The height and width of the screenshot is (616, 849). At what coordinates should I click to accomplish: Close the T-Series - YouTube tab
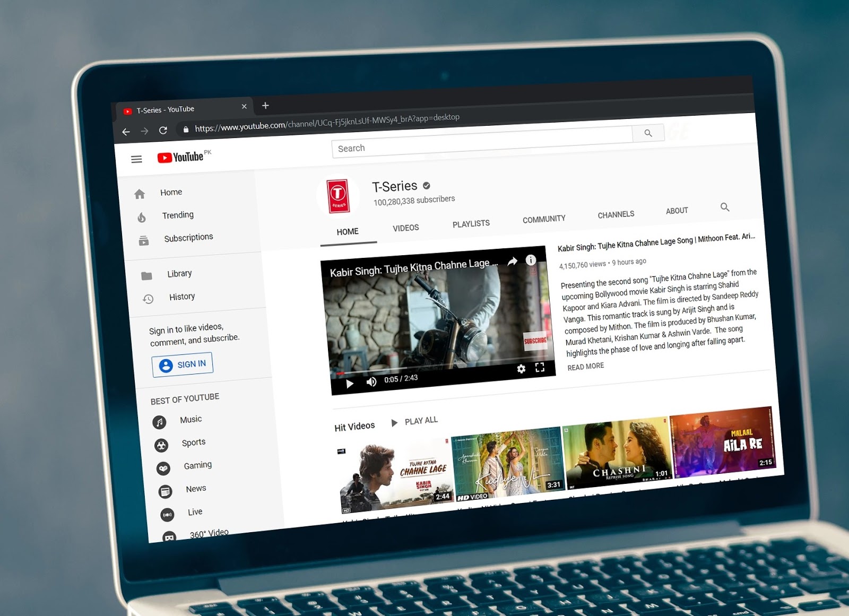pos(244,106)
